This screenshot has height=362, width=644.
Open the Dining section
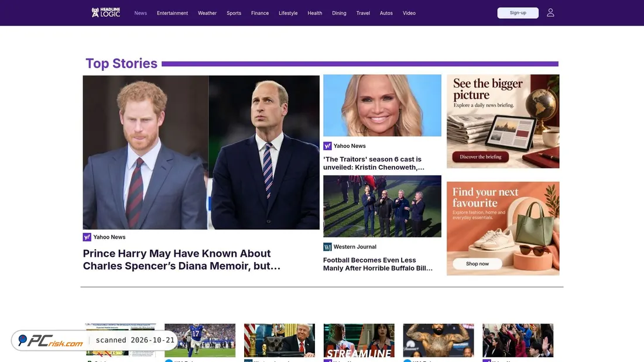click(x=339, y=13)
